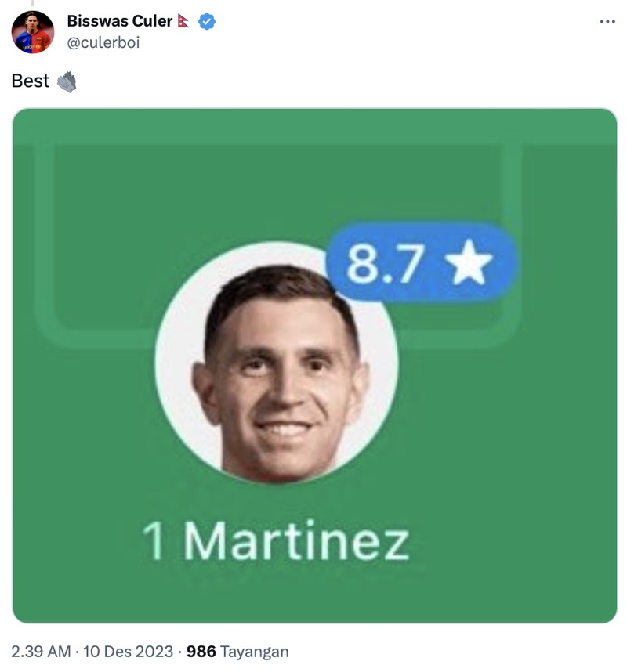
Task: Click the white star in rating badge
Action: (468, 264)
